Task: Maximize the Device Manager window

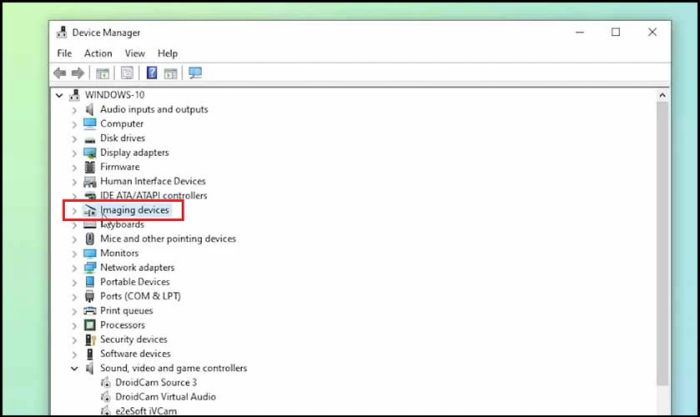Action: [616, 32]
